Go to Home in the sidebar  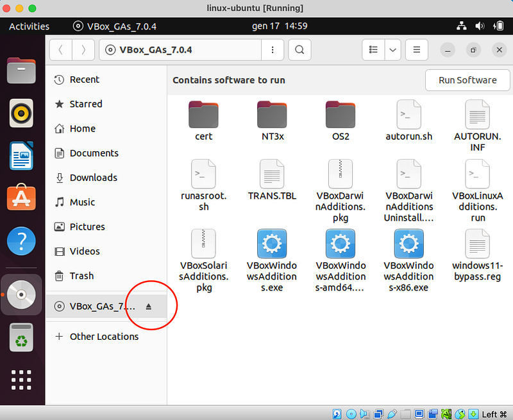click(106, 128)
